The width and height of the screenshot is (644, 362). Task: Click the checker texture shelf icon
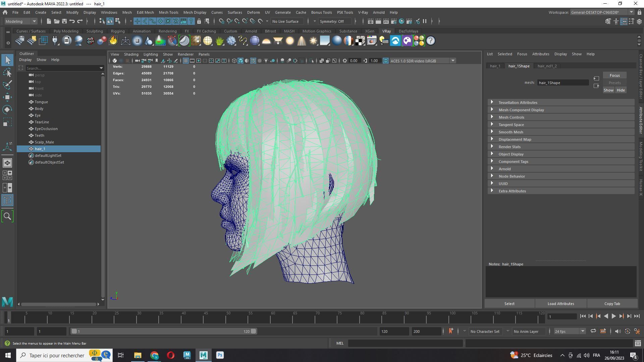click(x=360, y=41)
